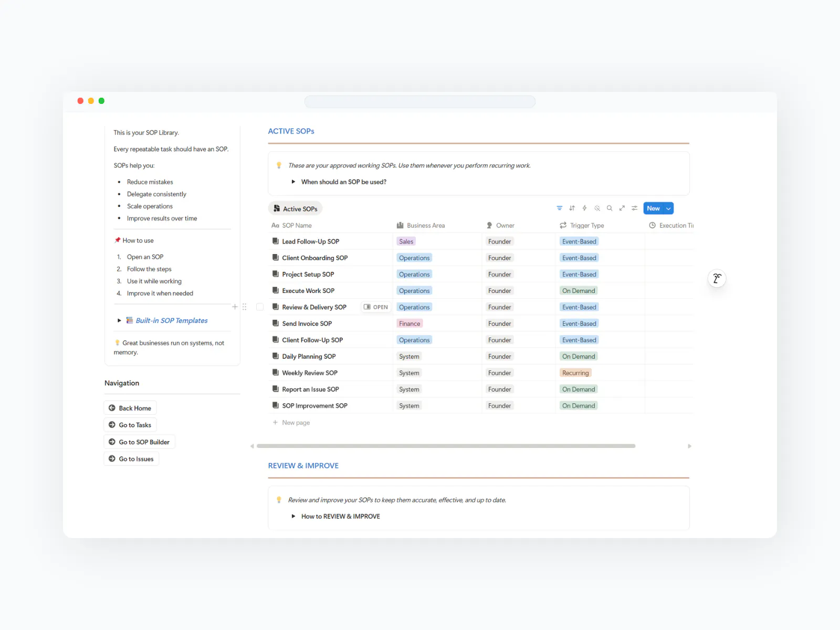
Task: Open Review & Delivery SOP row title
Action: tap(314, 307)
